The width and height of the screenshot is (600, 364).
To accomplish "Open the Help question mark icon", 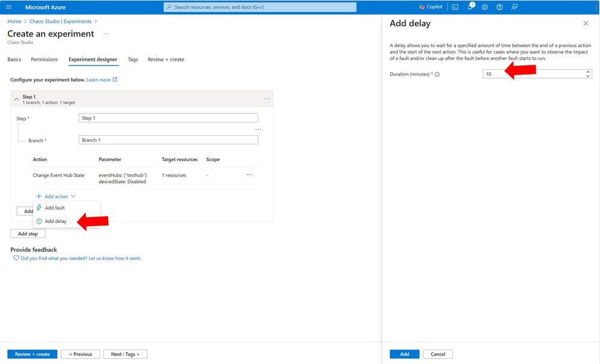I will [499, 7].
